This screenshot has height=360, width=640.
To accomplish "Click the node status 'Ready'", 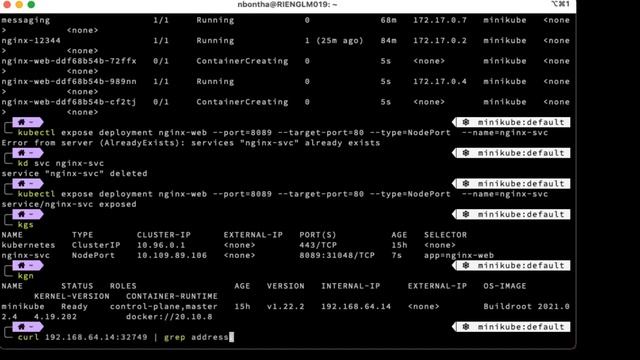I will [74, 307].
